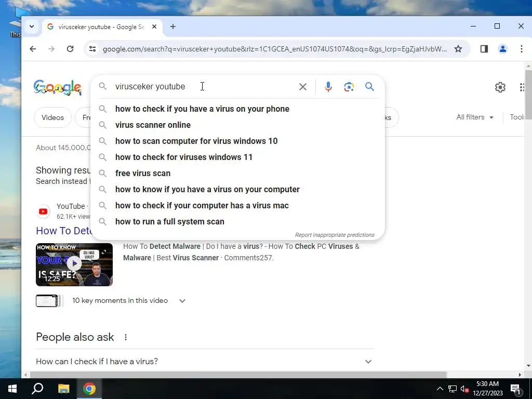The width and height of the screenshot is (532, 399).
Task: Select suggestion virus on your computer
Action: tap(237, 189)
